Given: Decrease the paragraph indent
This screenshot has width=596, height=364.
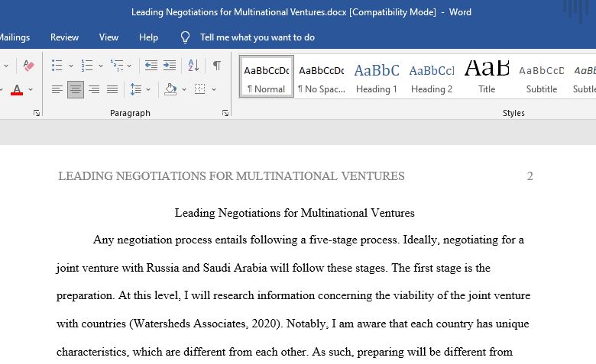Looking at the screenshot, I should [x=151, y=66].
